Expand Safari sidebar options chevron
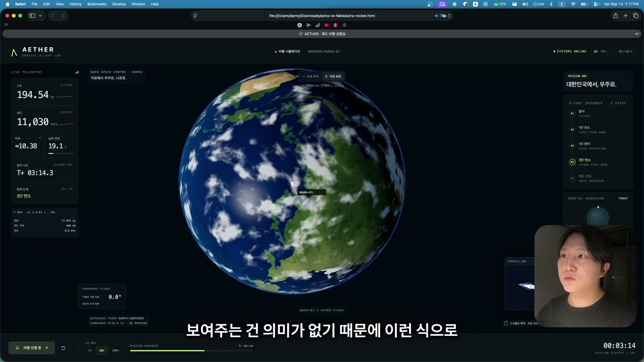Screen dimensions: 644x362 tap(40, 16)
